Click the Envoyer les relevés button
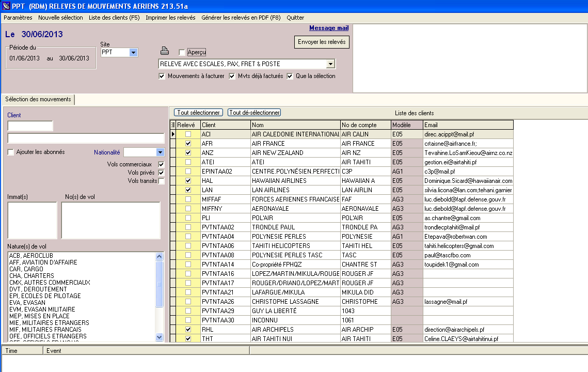588x372 pixels. pyautogui.click(x=322, y=42)
